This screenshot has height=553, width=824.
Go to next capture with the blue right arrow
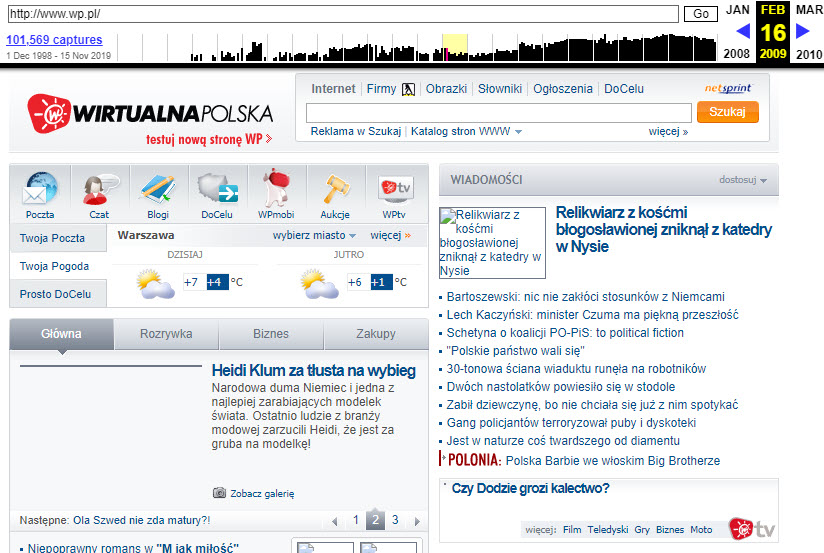click(x=802, y=32)
